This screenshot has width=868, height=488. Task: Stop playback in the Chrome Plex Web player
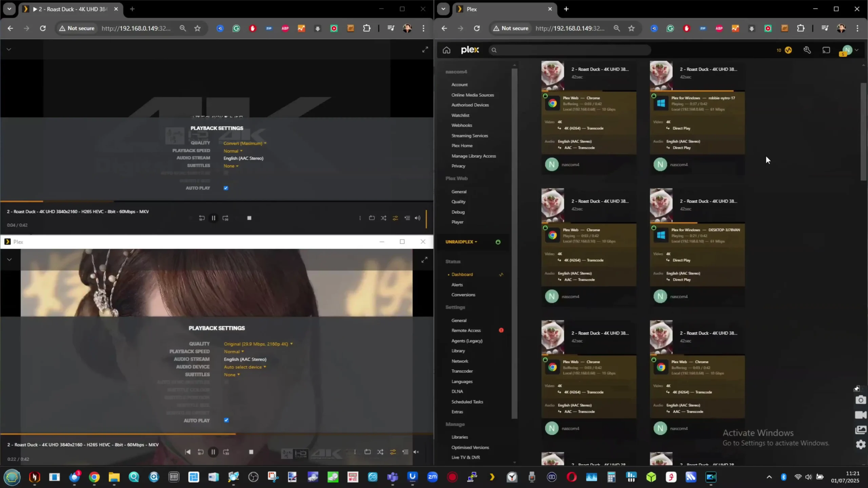(x=249, y=218)
